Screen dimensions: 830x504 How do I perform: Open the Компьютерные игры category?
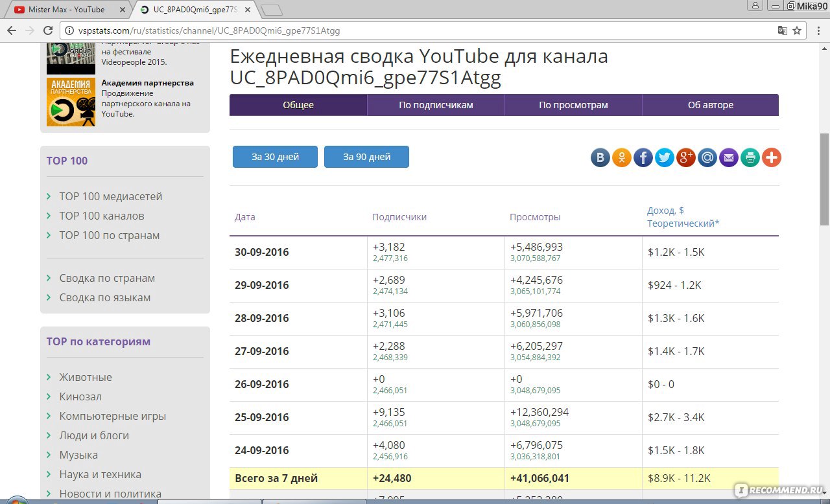[113, 416]
